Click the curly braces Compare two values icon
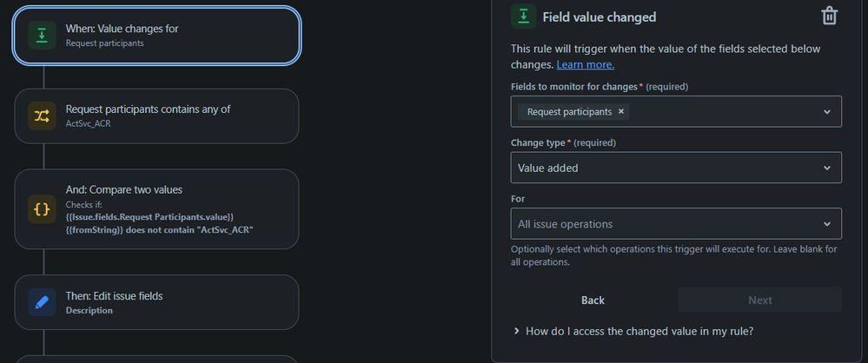This screenshot has height=363, width=868. click(42, 209)
